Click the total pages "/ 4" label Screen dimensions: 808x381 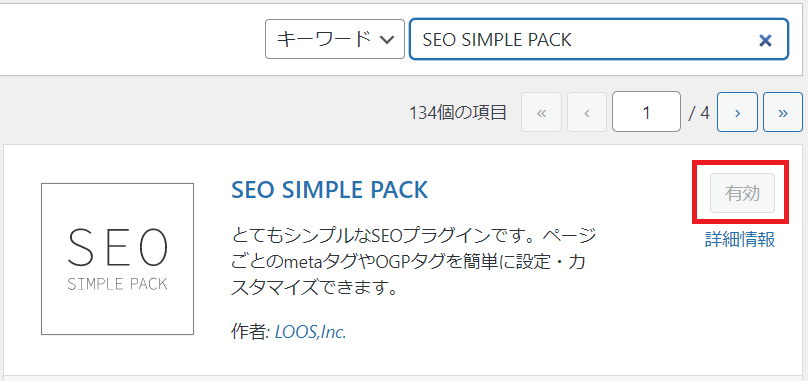click(699, 112)
